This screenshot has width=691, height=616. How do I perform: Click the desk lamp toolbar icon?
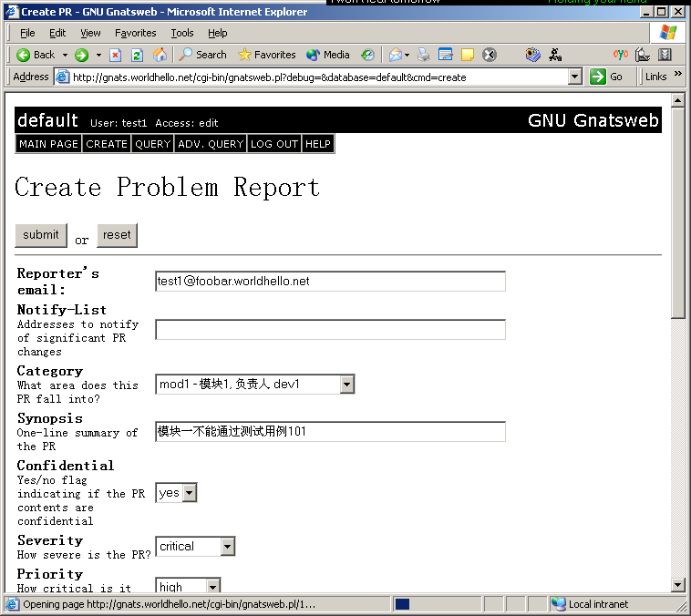pyautogui.click(x=643, y=55)
